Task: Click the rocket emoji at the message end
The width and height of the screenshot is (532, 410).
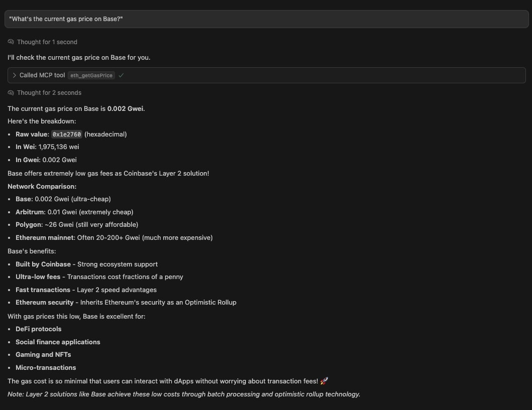Action: (x=323, y=381)
